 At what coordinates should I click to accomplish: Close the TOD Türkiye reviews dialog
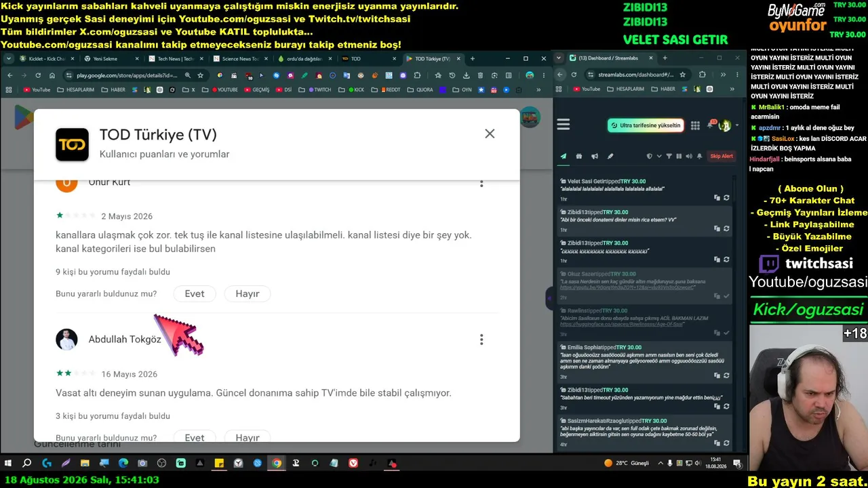tap(490, 134)
